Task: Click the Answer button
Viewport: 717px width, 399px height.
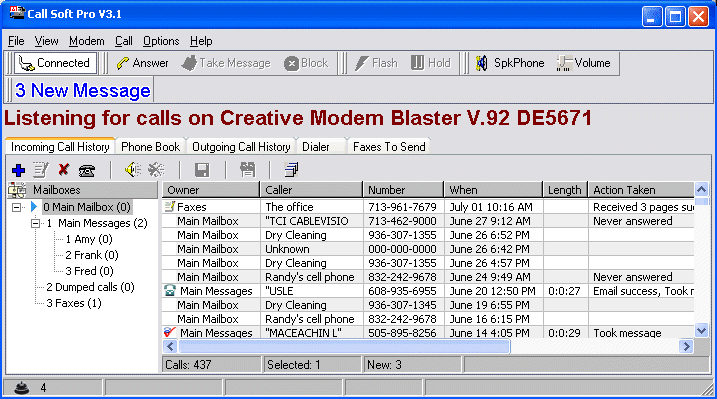Action: pyautogui.click(x=142, y=63)
